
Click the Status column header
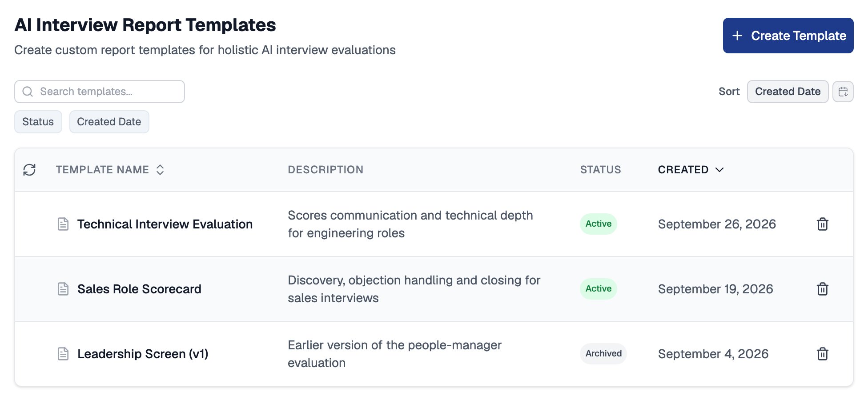tap(600, 170)
